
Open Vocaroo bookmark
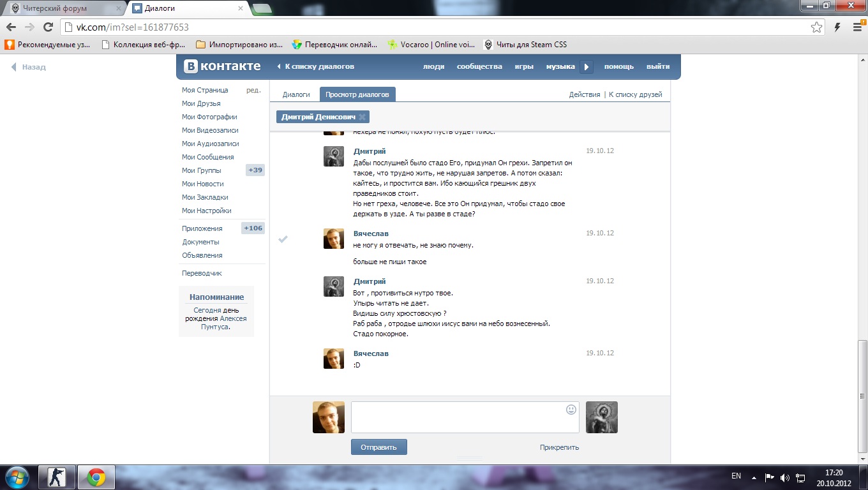(x=432, y=45)
